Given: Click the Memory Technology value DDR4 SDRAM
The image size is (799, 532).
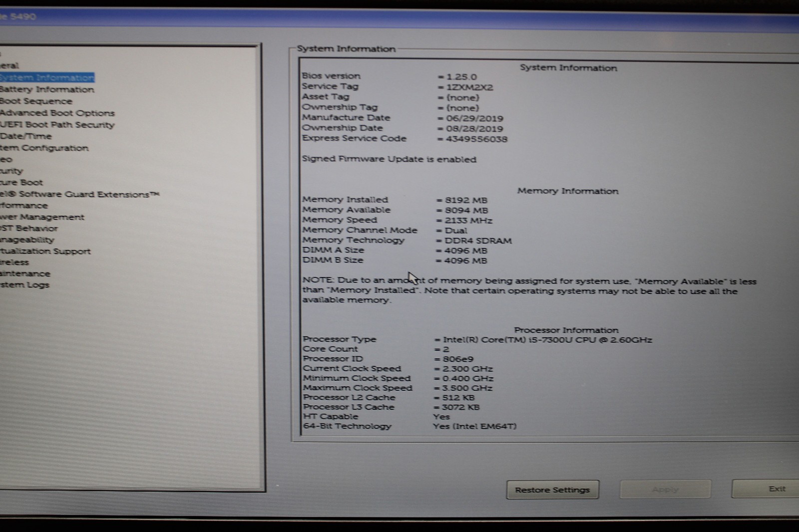Looking at the screenshot, I should coord(478,241).
